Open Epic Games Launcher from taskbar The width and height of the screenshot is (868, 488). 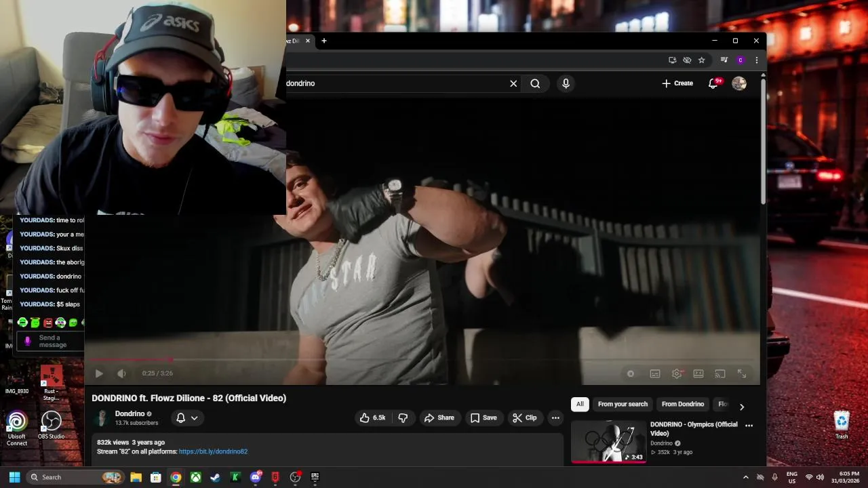(x=315, y=477)
